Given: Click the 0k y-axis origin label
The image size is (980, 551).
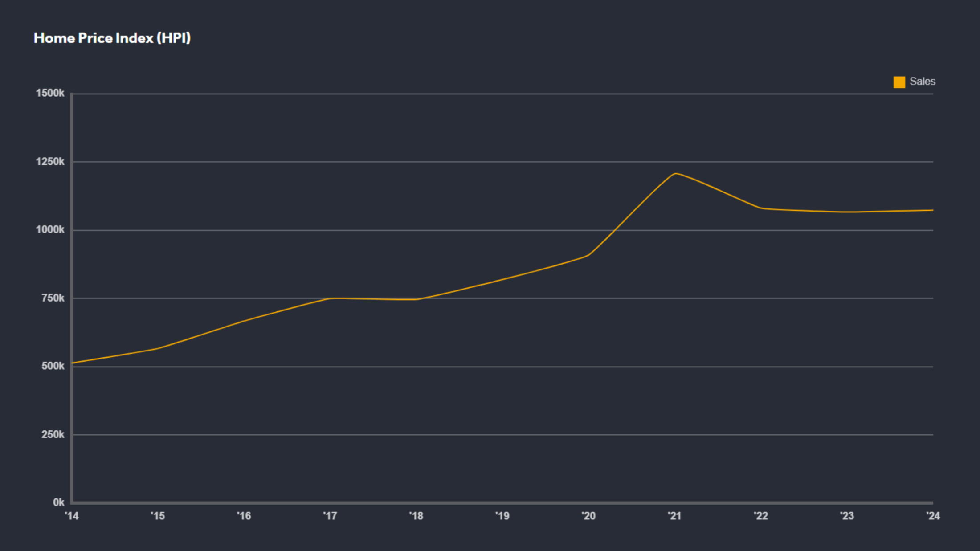Looking at the screenshot, I should point(58,502).
